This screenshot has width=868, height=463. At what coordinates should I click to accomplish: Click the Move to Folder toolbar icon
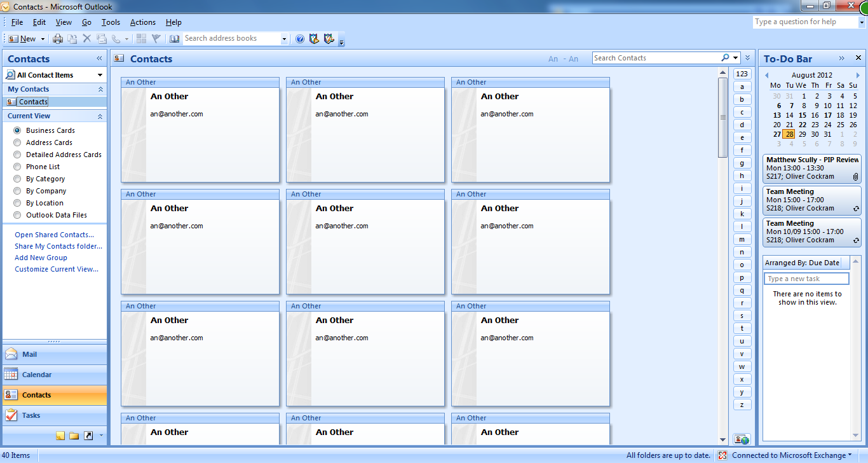[x=72, y=39]
